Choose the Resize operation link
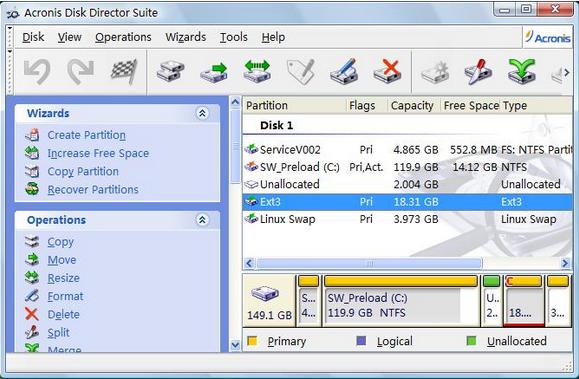Image resolution: width=579 pixels, height=379 pixels. click(64, 278)
